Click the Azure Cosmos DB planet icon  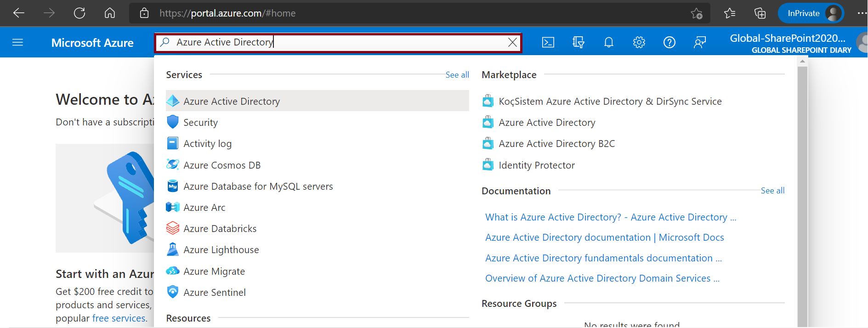(173, 164)
